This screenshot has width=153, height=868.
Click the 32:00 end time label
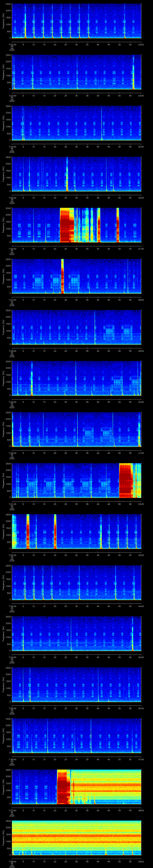(x=141, y=504)
